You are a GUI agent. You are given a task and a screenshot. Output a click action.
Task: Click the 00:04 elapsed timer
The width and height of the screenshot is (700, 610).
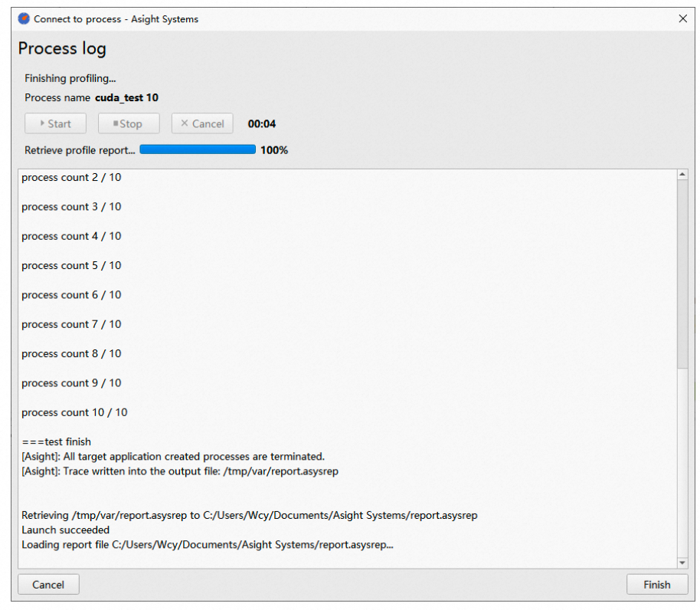[x=262, y=123]
